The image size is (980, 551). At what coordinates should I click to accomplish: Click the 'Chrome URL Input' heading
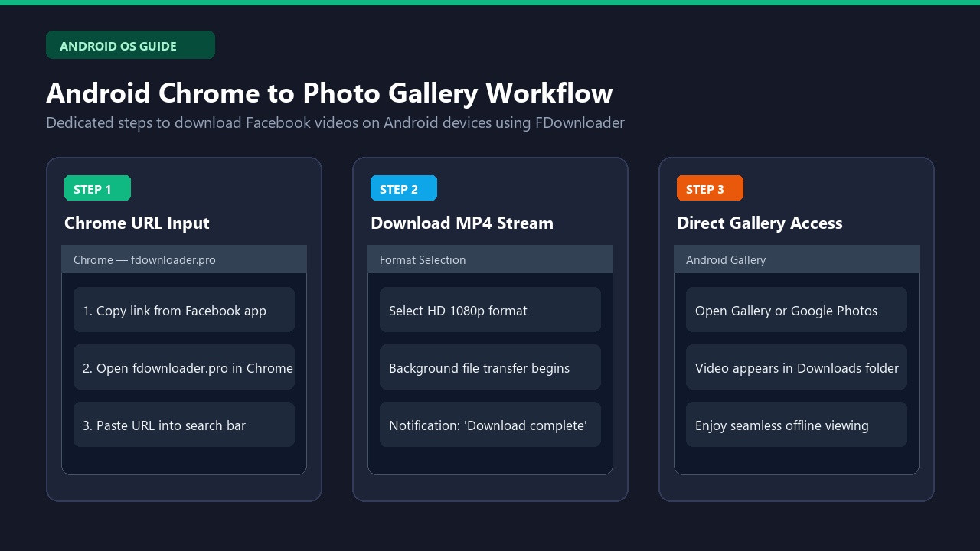[137, 223]
